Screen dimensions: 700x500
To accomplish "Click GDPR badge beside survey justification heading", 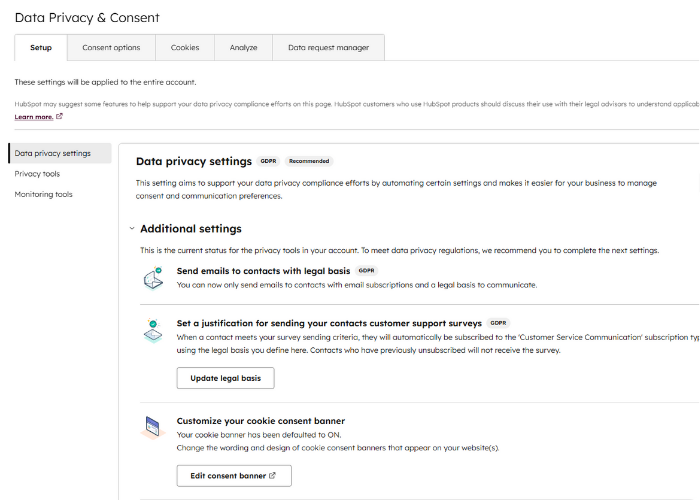I will (x=498, y=323).
